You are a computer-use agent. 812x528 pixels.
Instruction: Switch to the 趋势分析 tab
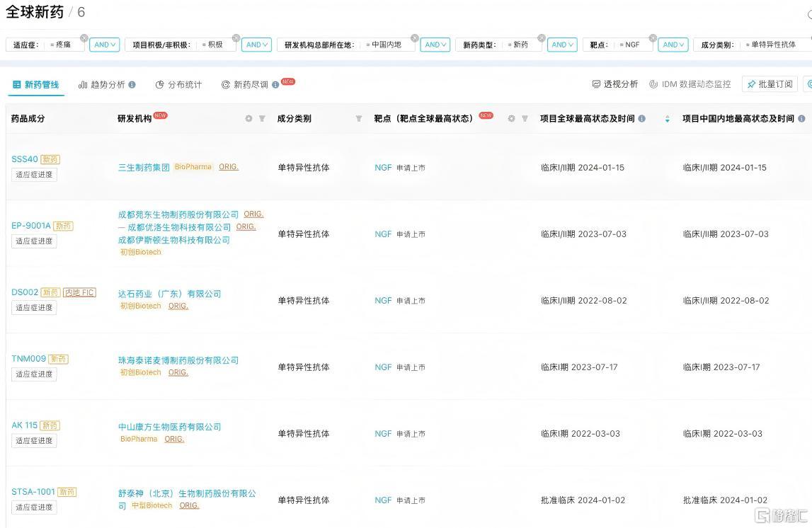pyautogui.click(x=107, y=84)
